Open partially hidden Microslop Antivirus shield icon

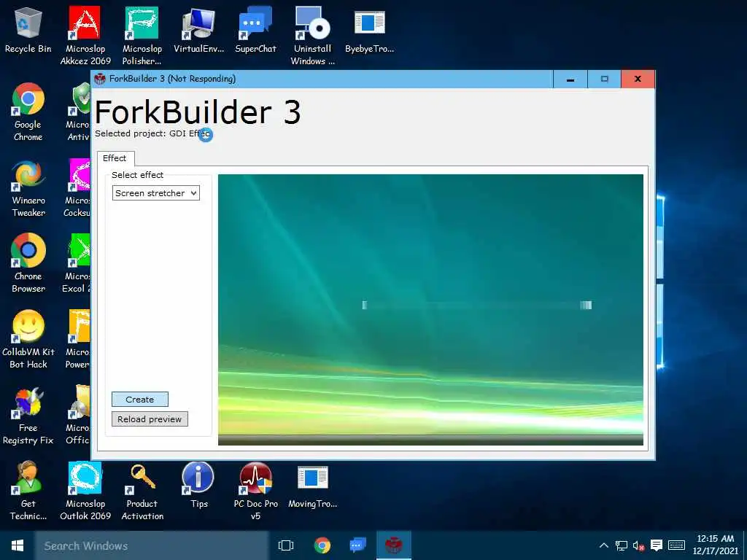point(80,112)
